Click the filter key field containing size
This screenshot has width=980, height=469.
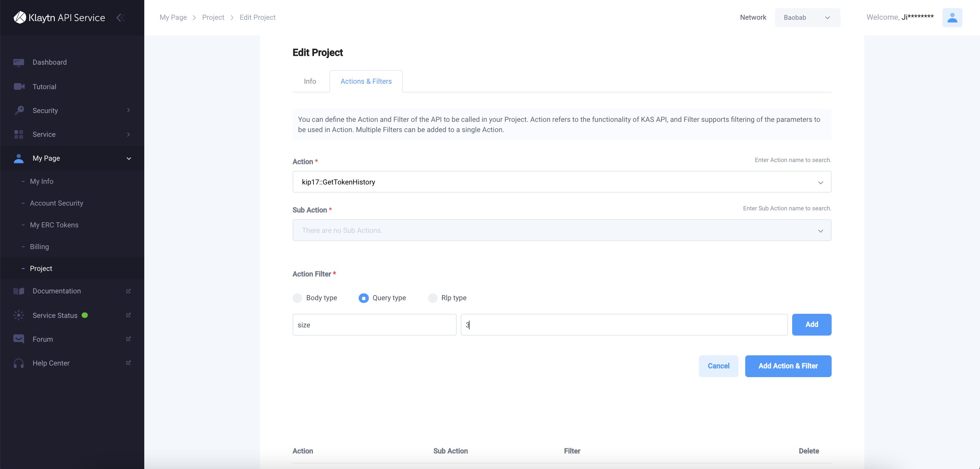pos(374,324)
